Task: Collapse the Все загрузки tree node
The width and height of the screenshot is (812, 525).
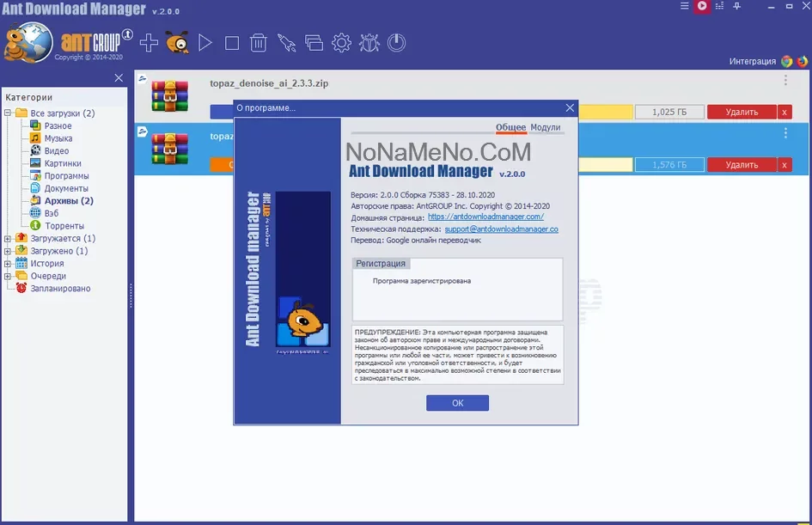Action: click(x=9, y=113)
